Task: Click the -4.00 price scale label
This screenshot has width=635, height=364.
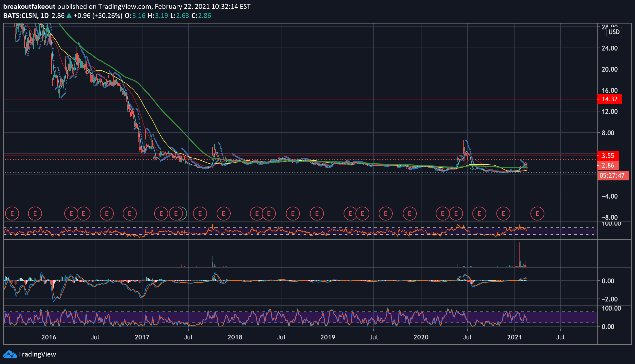Action: pyautogui.click(x=610, y=196)
